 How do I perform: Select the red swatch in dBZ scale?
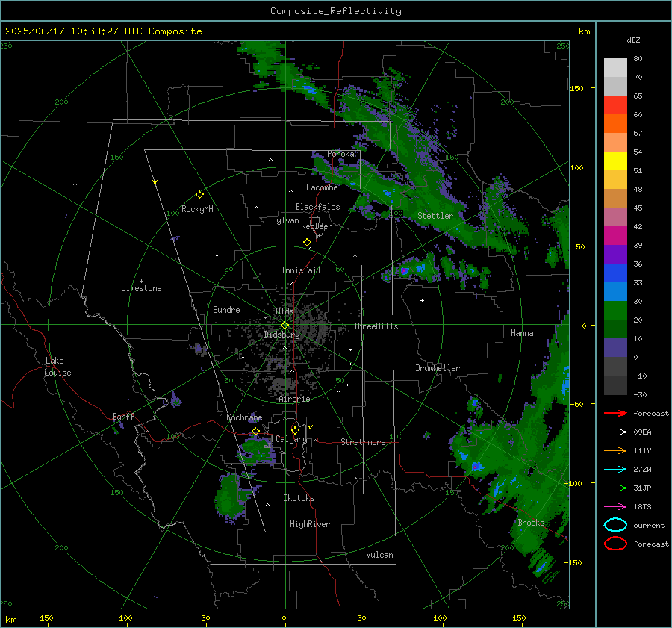pyautogui.click(x=615, y=105)
